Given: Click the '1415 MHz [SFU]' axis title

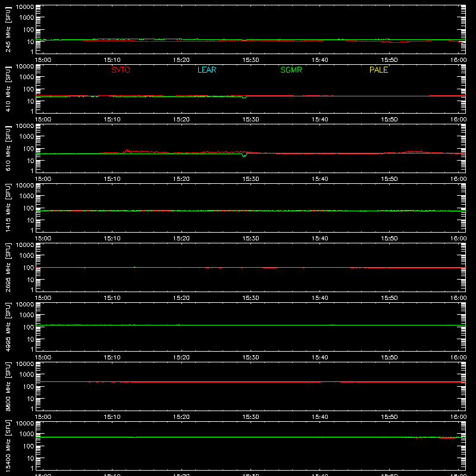Looking at the screenshot, I should 8,208.
